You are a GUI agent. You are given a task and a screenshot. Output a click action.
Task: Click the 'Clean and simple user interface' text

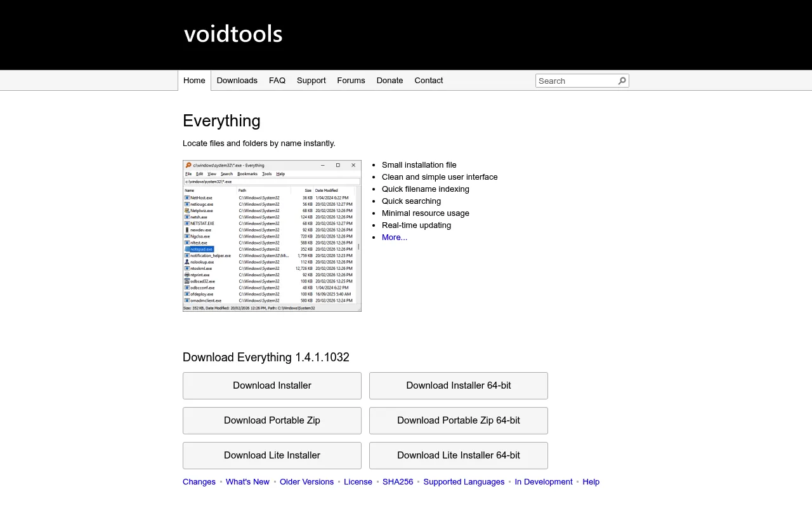coord(440,177)
